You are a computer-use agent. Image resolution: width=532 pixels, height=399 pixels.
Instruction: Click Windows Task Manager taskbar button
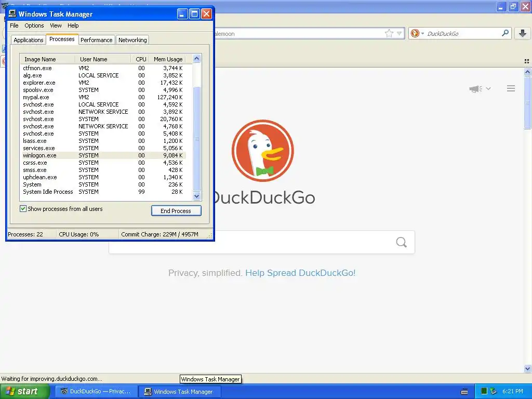[180, 392]
